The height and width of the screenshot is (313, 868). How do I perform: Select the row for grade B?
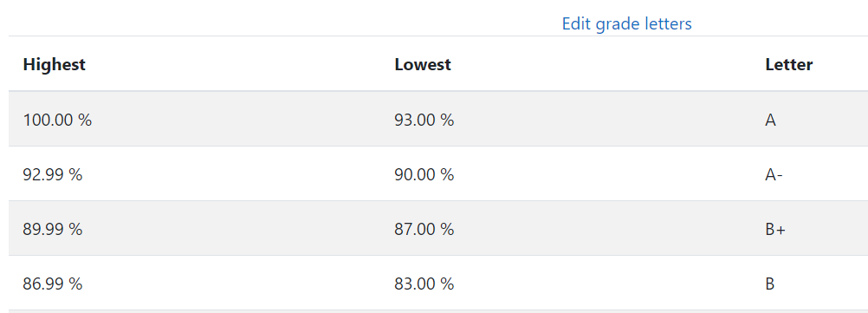pyautogui.click(x=438, y=283)
